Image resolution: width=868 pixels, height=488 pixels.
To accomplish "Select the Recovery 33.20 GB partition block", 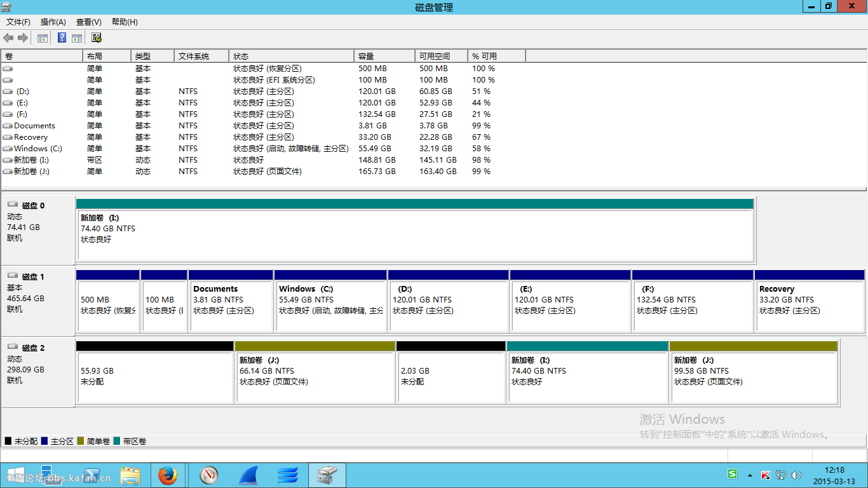I will click(x=810, y=301).
